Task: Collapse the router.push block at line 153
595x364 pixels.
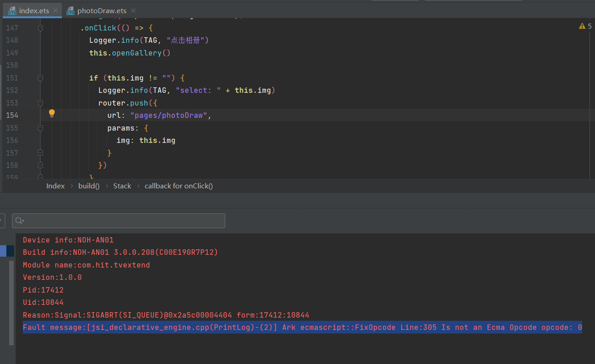Action: point(40,103)
